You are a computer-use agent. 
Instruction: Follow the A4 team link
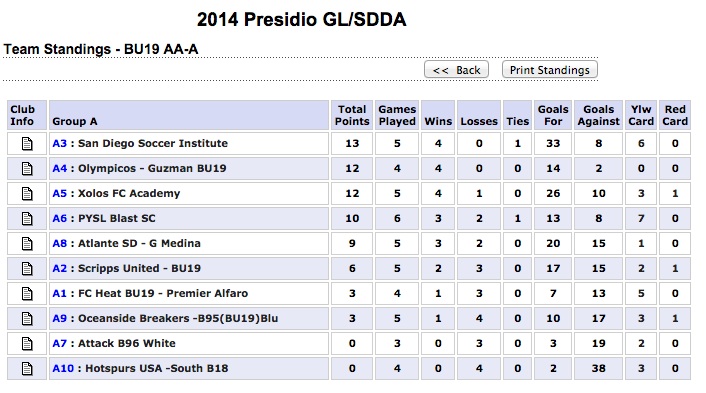[59, 168]
